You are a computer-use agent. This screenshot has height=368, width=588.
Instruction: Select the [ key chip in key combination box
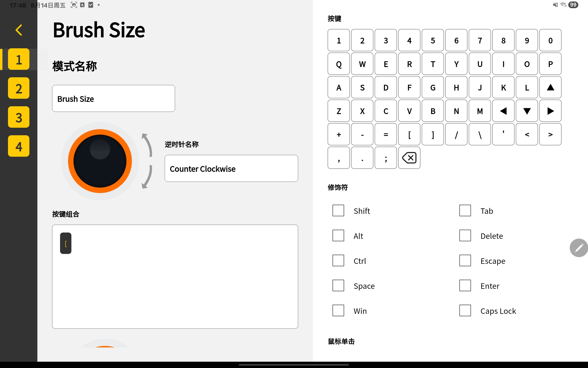pyautogui.click(x=66, y=243)
